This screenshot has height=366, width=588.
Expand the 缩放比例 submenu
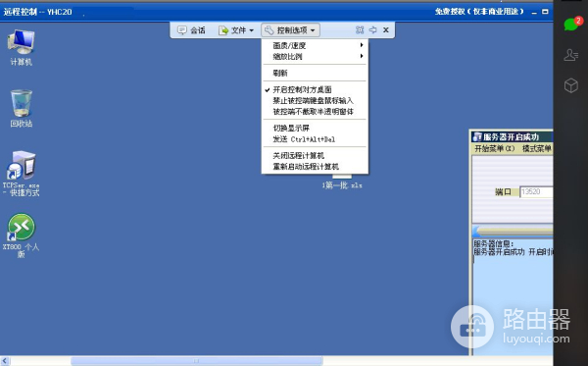coord(315,56)
